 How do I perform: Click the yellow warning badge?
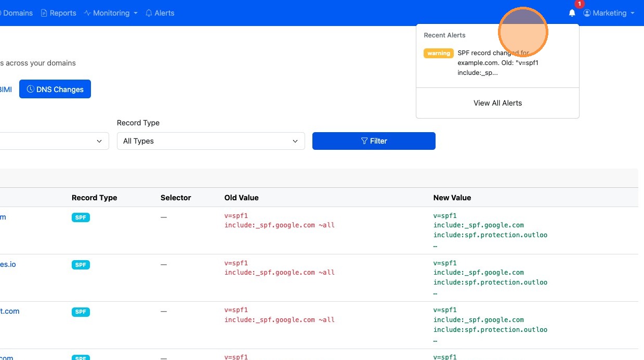[x=438, y=54]
